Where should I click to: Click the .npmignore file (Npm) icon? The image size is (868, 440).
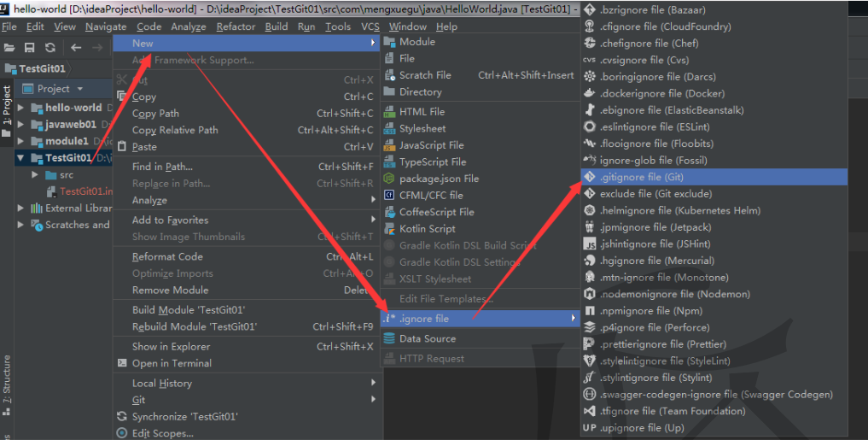tap(590, 310)
